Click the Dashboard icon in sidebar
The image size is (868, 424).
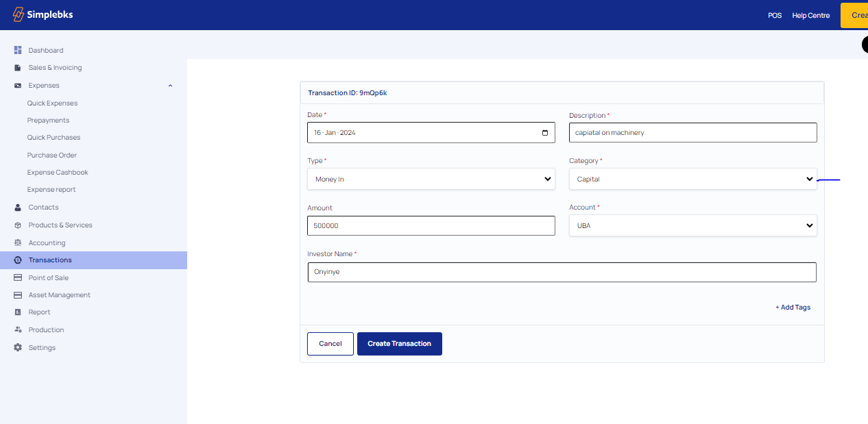tap(18, 50)
